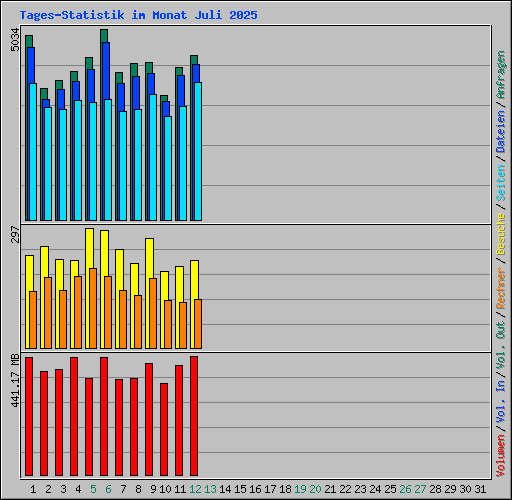Click the red Volumen bar for day 12
The height and width of the screenshot is (500, 512).
(194, 416)
